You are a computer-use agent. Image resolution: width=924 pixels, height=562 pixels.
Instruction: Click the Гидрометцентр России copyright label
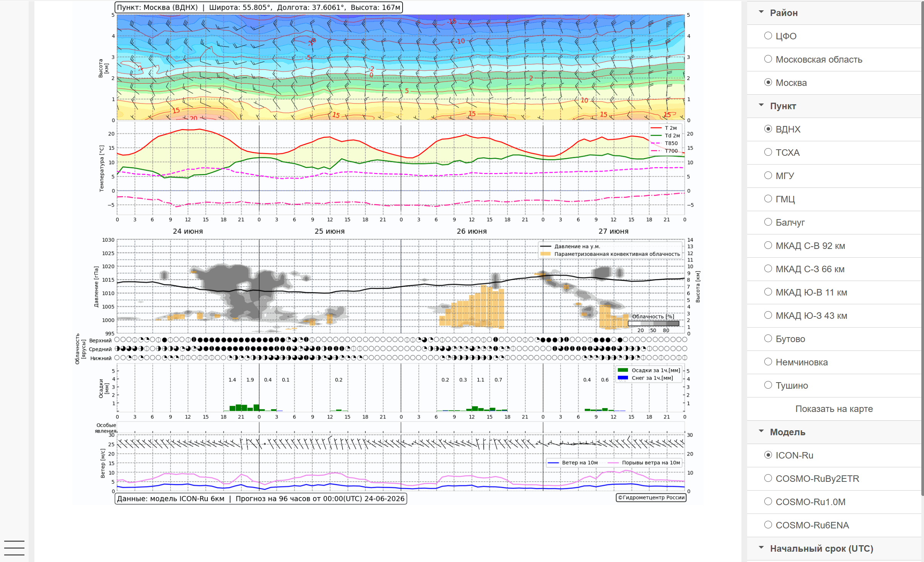[x=651, y=497]
